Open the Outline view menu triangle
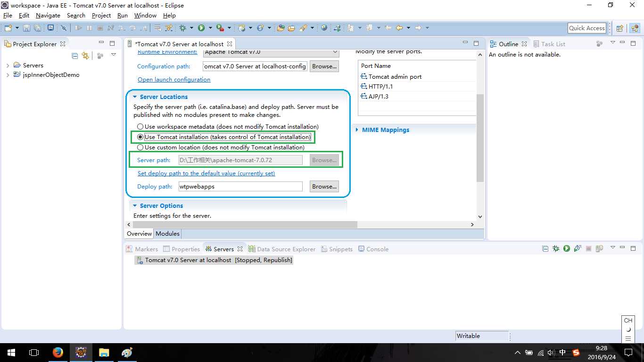 [x=613, y=43]
